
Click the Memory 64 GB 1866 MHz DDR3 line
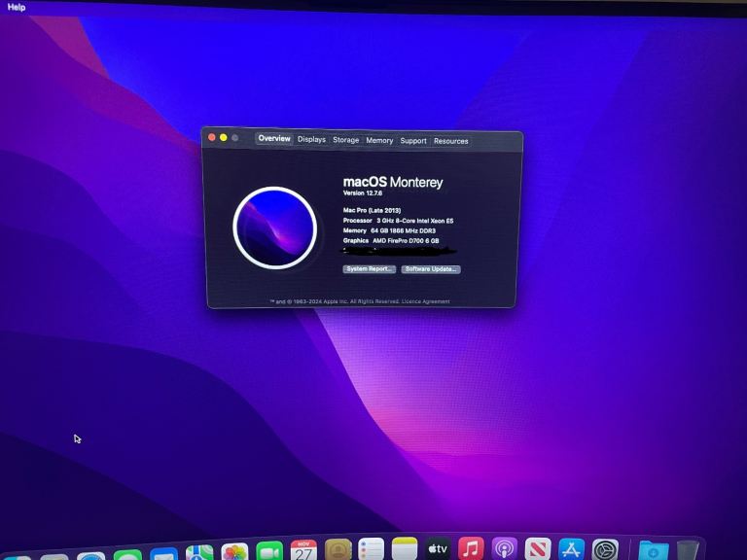pos(389,230)
